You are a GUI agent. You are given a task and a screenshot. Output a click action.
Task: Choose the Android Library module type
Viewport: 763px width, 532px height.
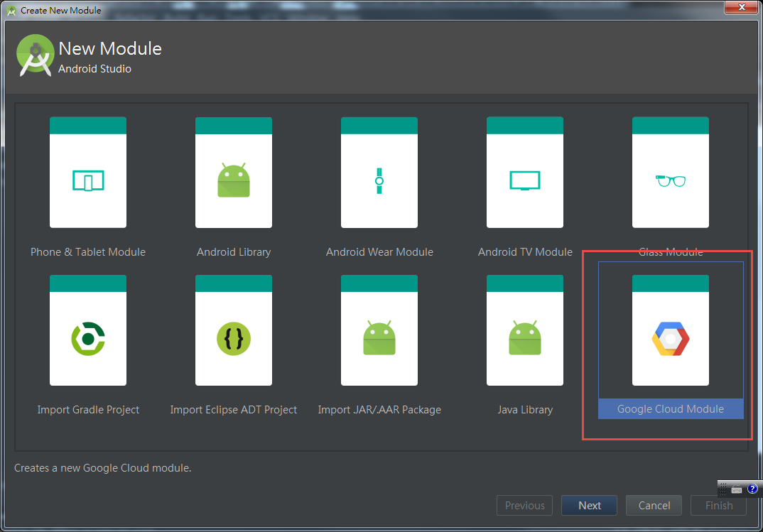(234, 172)
